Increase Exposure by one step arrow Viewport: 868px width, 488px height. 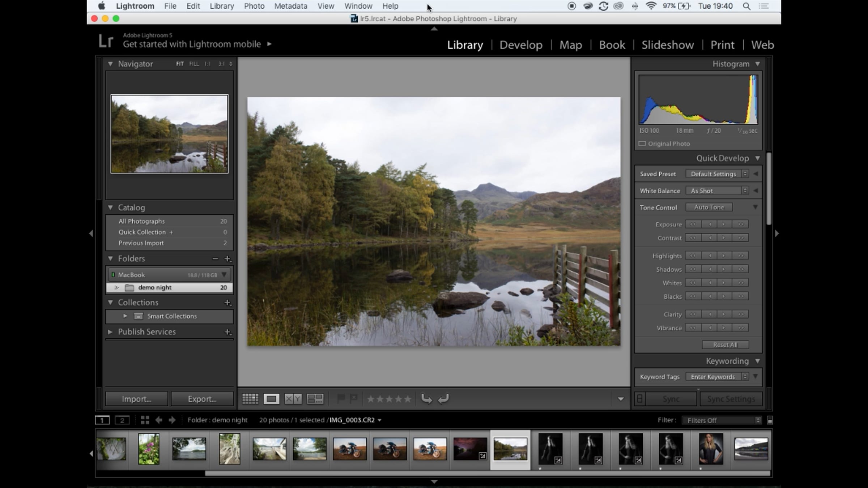[724, 224]
